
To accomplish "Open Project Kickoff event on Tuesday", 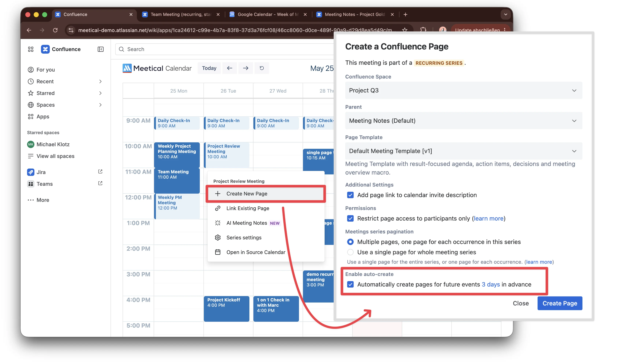I will point(226,309).
